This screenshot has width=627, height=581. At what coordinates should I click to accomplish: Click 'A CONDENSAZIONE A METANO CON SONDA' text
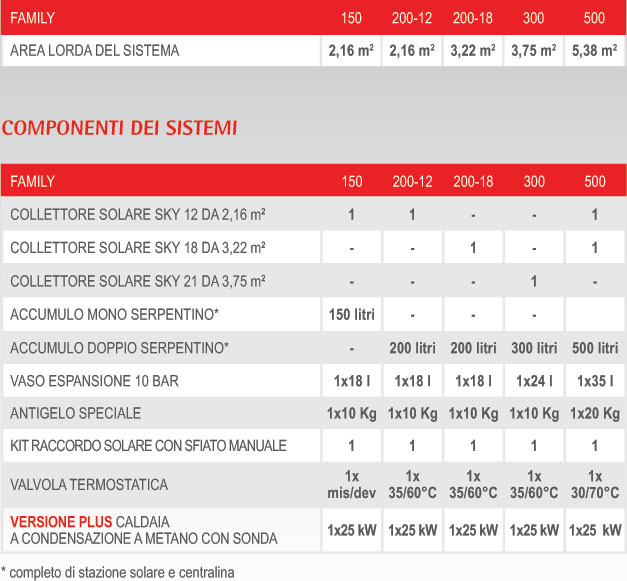(x=144, y=539)
